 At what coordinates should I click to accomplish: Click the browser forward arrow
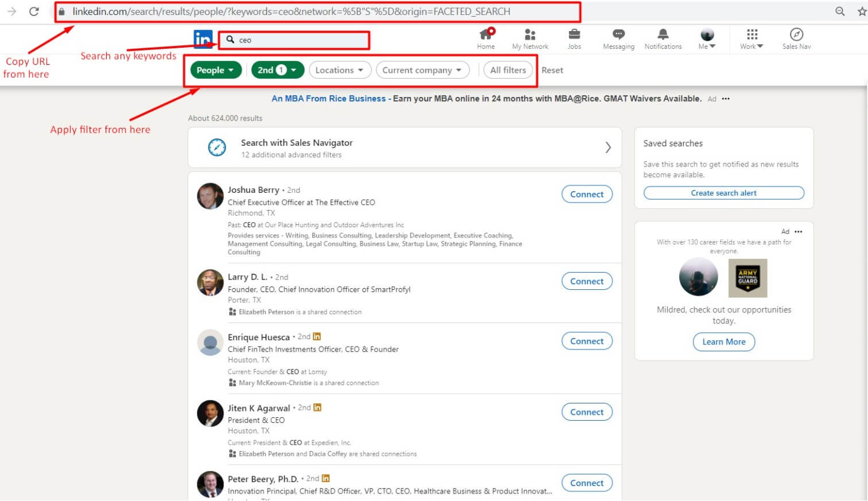pos(11,11)
